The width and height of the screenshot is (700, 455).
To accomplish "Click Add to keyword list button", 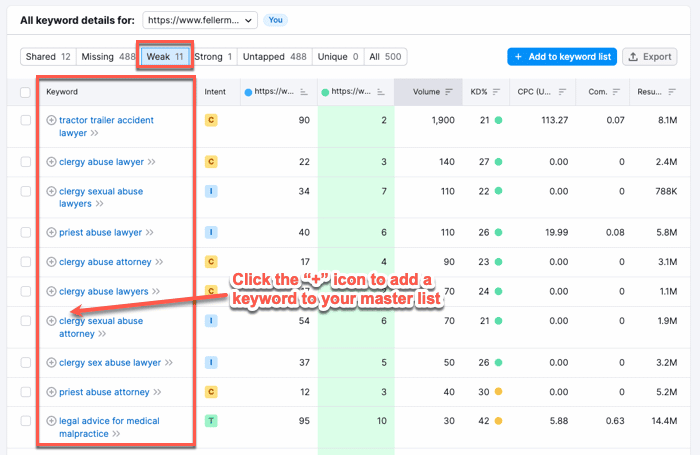I will coord(560,57).
